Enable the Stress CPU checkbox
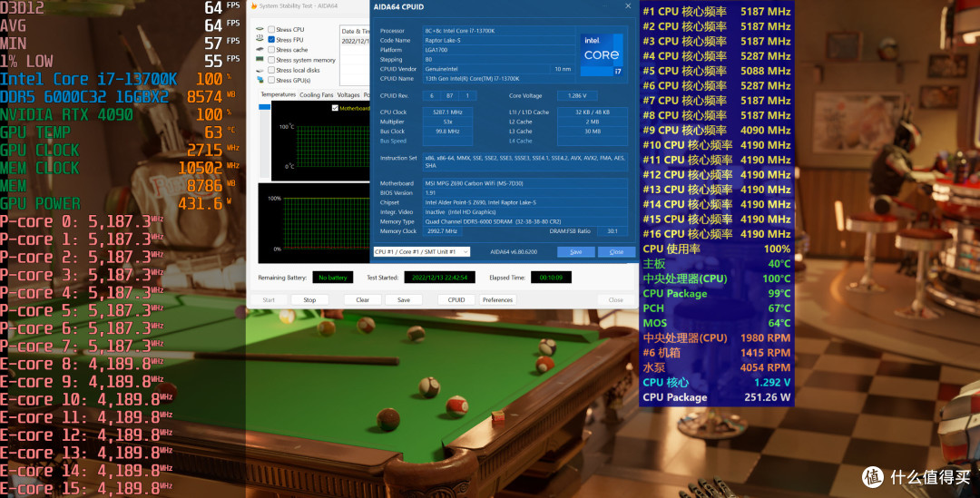Image resolution: width=980 pixels, height=498 pixels. (271, 29)
